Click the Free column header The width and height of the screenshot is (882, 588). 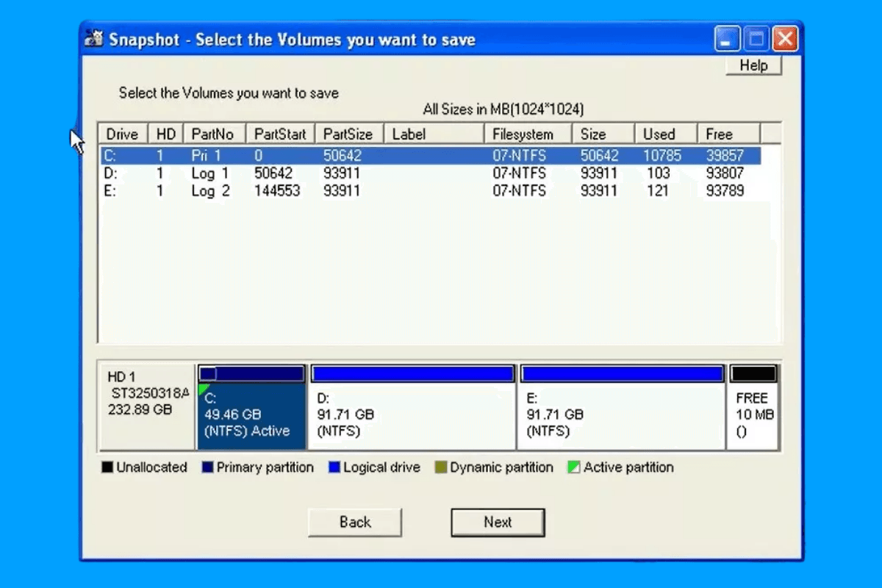point(728,134)
